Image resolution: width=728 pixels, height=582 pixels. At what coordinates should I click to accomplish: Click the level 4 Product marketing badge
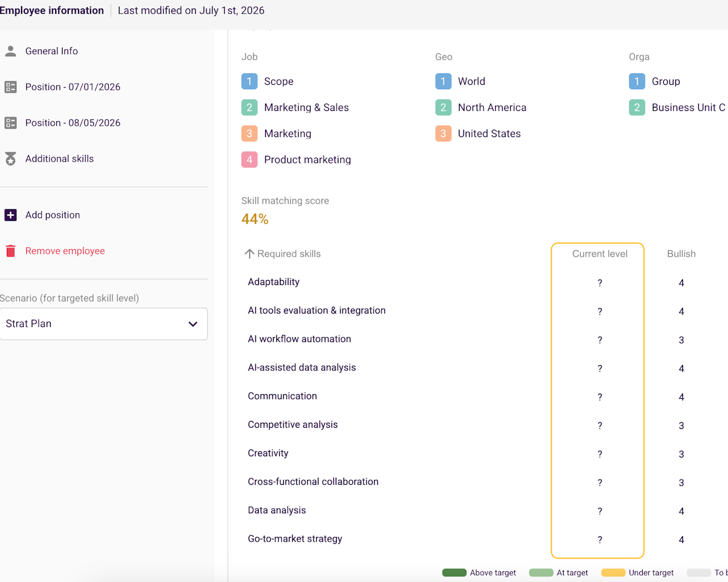249,160
